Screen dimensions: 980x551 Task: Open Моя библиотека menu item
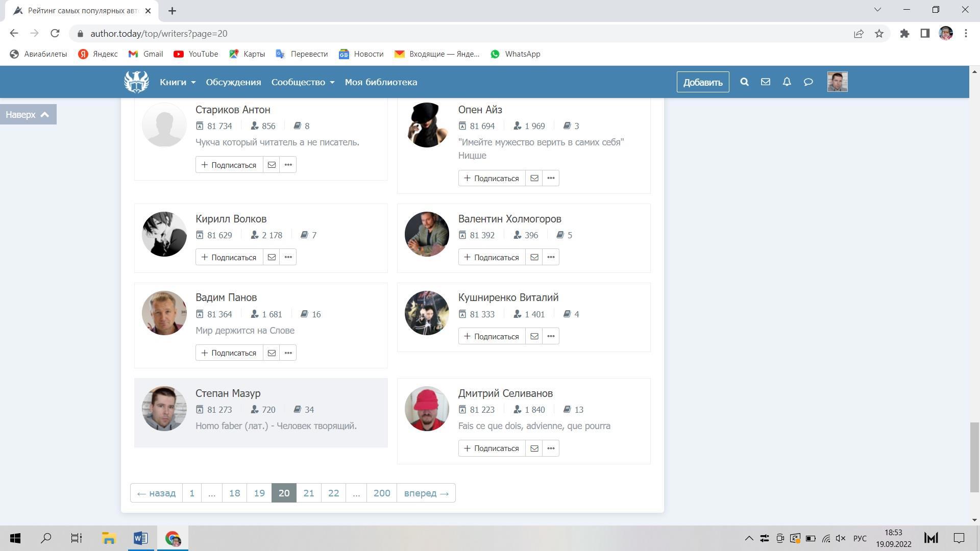pyautogui.click(x=381, y=82)
